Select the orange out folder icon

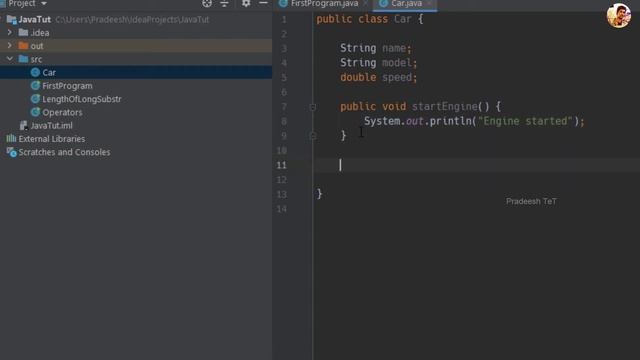coord(24,45)
